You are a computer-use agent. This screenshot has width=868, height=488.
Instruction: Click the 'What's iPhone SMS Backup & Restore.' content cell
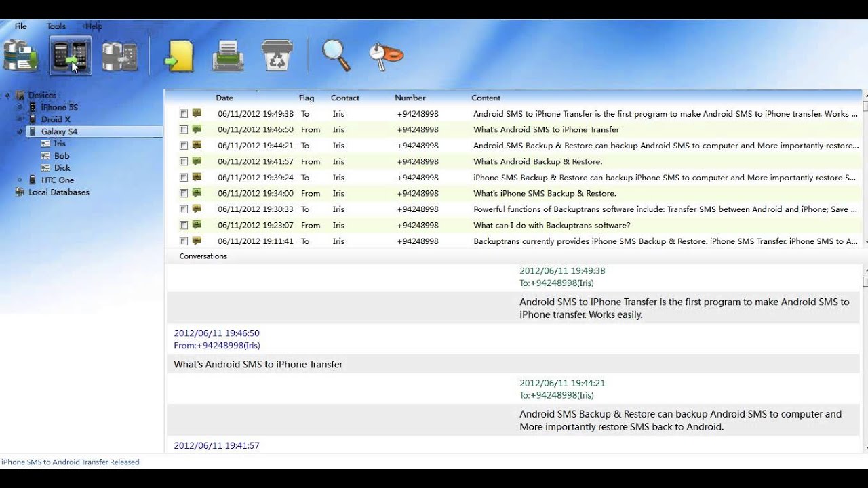click(545, 193)
